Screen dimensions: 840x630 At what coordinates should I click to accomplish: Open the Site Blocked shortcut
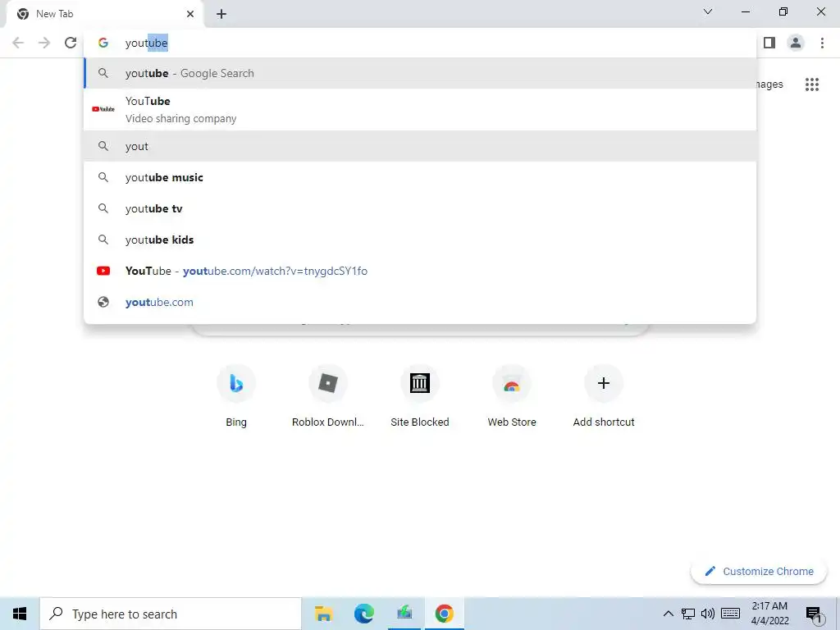(x=420, y=396)
